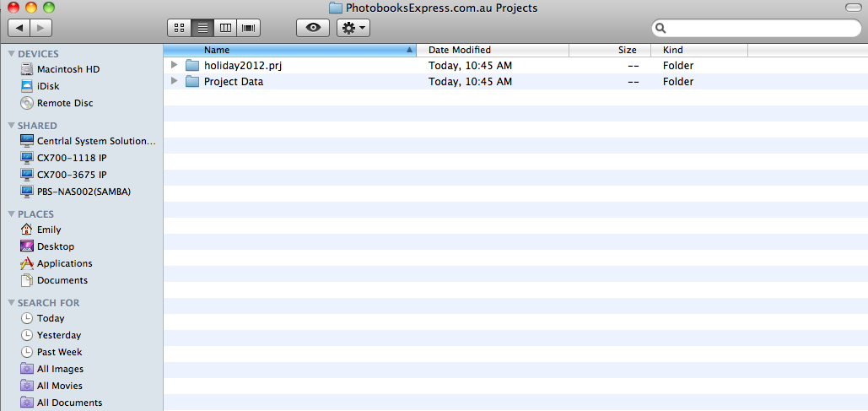This screenshot has width=868, height=411.
Task: Collapse the SHARED section
Action: (x=12, y=126)
